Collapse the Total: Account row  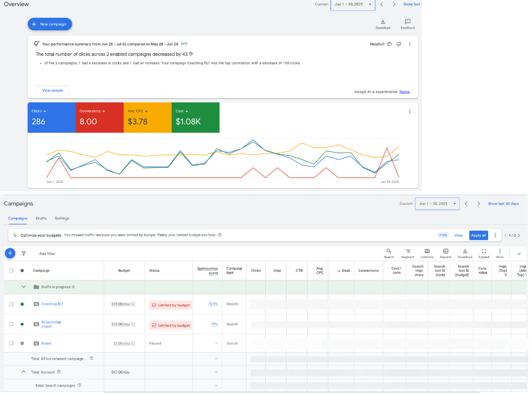(x=23, y=372)
